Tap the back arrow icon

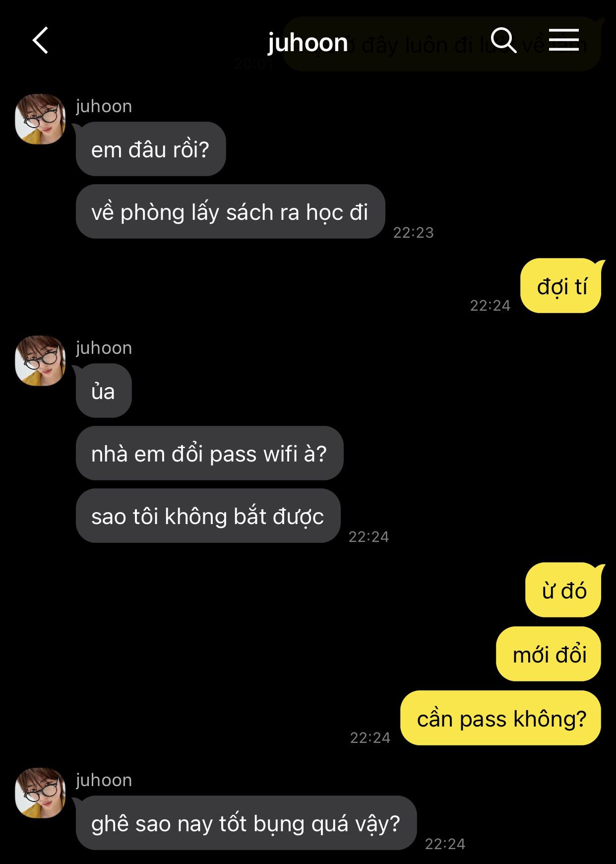(40, 40)
